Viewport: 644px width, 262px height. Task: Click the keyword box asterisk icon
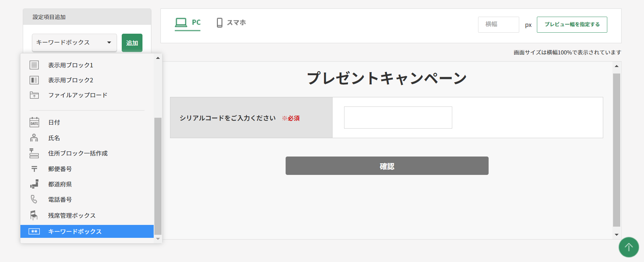tap(34, 231)
